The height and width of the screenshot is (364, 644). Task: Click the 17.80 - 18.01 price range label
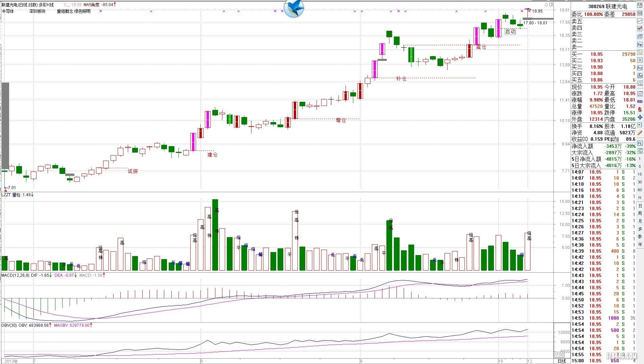(x=535, y=23)
